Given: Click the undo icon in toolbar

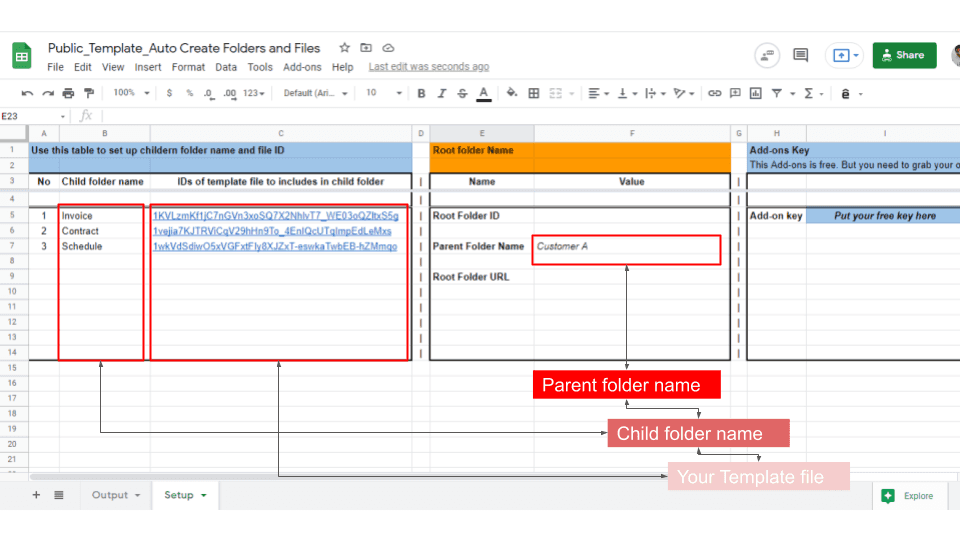Looking at the screenshot, I should [27, 93].
